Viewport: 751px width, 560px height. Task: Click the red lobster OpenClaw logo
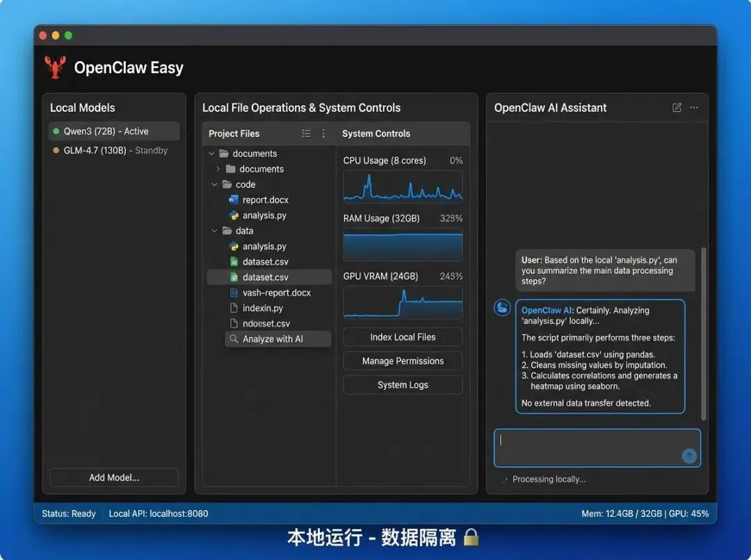pyautogui.click(x=56, y=67)
